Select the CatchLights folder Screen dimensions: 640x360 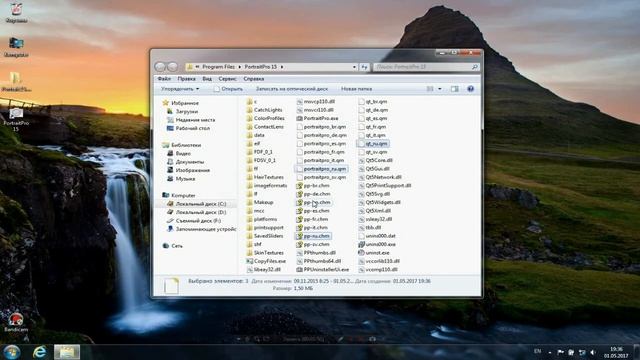tap(264, 110)
